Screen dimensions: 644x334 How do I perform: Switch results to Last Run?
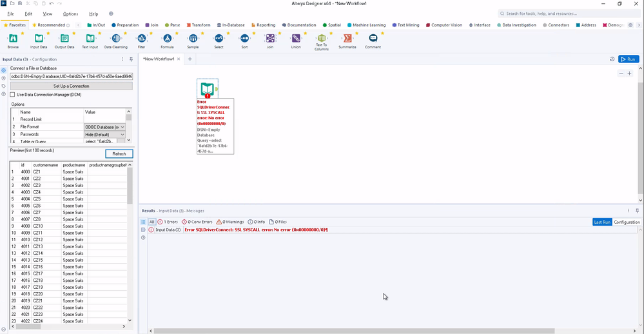coord(602,222)
